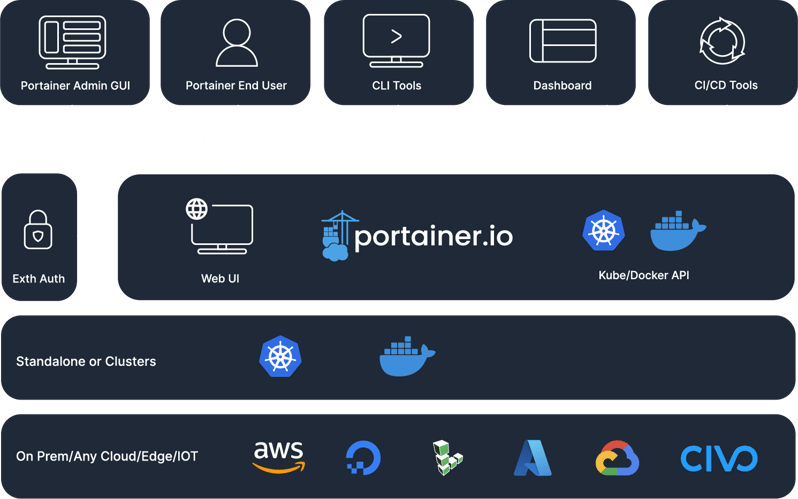Image resolution: width=798 pixels, height=499 pixels.
Task: Click the CIVO logo
Action: pyautogui.click(x=719, y=458)
